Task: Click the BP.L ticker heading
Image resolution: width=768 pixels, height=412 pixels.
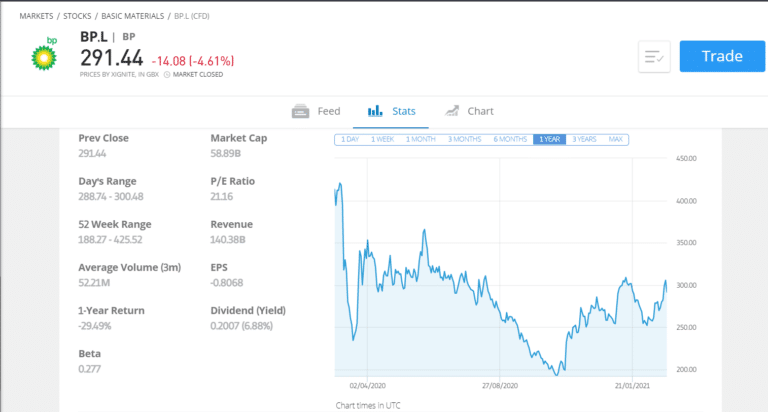Action: [x=94, y=37]
